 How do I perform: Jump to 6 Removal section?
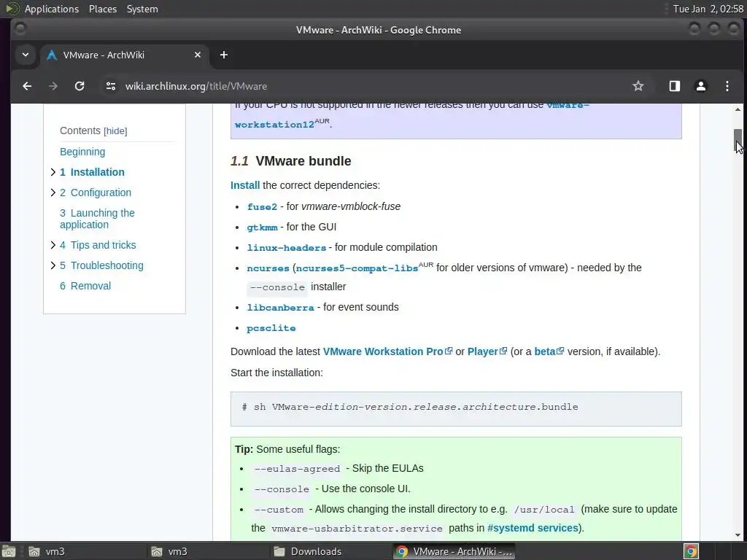(85, 286)
